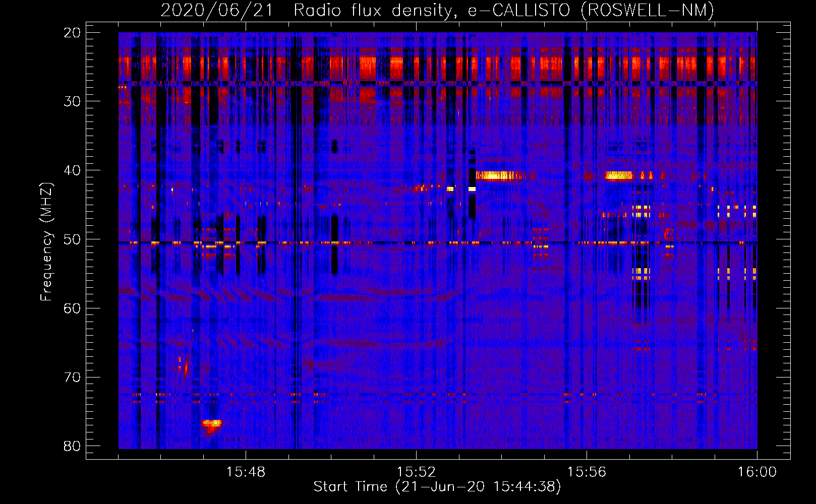816x504 pixels.
Task: Click the 'Frequency (MHZ)' axis label
Action: pos(46,242)
